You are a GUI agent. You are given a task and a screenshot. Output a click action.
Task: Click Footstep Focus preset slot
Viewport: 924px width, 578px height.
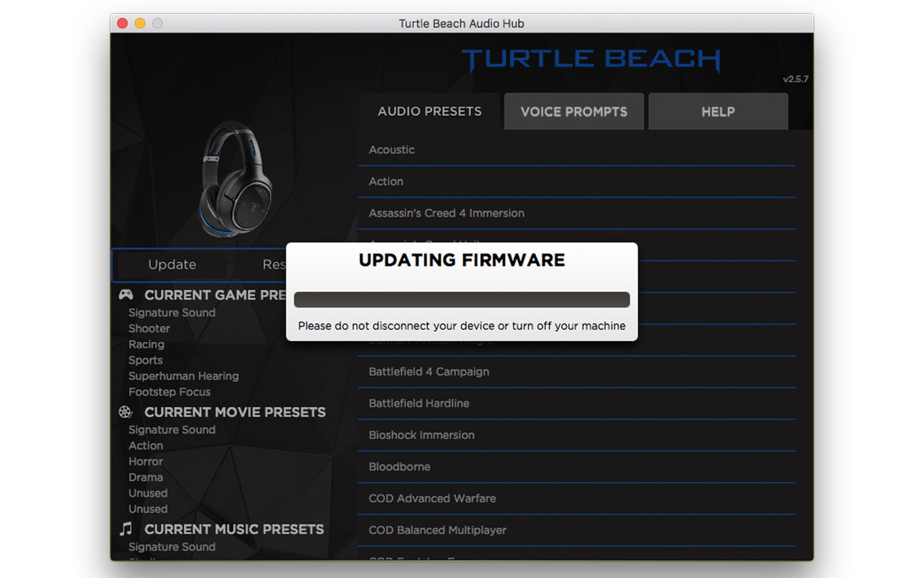click(169, 392)
